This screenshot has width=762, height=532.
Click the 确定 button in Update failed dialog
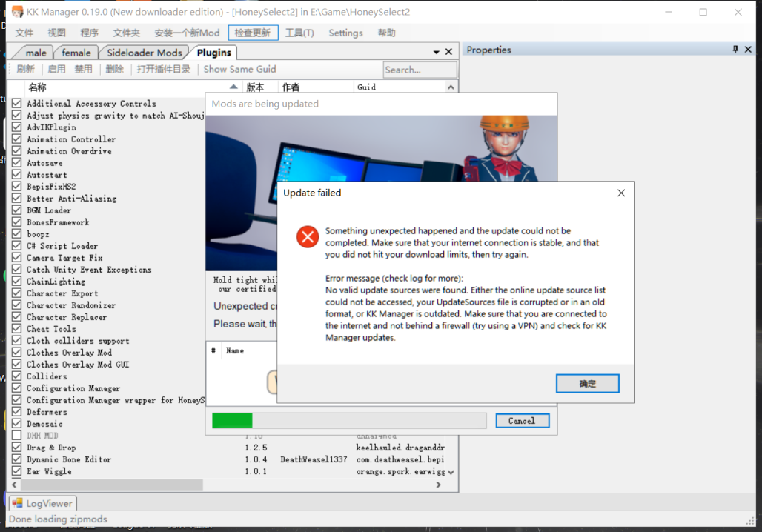(587, 383)
